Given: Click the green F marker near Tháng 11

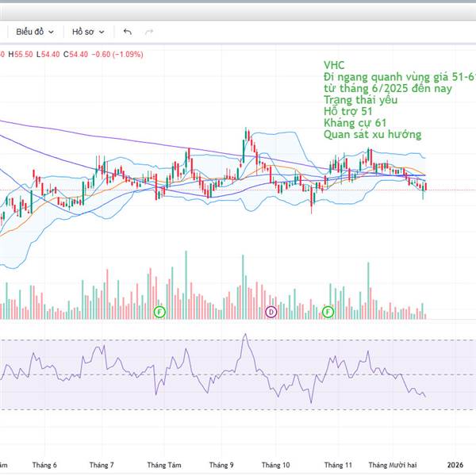Looking at the screenshot, I should point(328,313).
